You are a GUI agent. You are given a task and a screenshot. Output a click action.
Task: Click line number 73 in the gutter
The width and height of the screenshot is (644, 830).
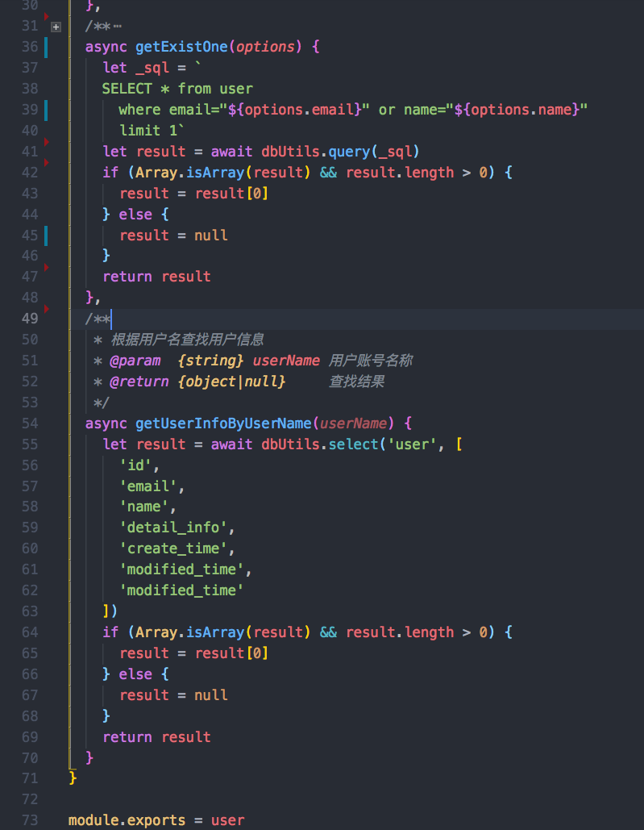coord(30,820)
